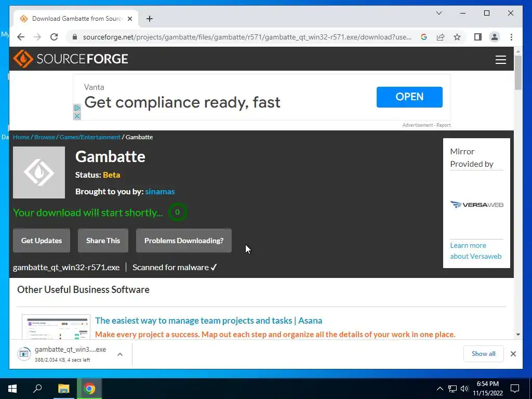Click Other Useful Business Software heading
Viewport: 532px width, 399px height.
coord(83,290)
